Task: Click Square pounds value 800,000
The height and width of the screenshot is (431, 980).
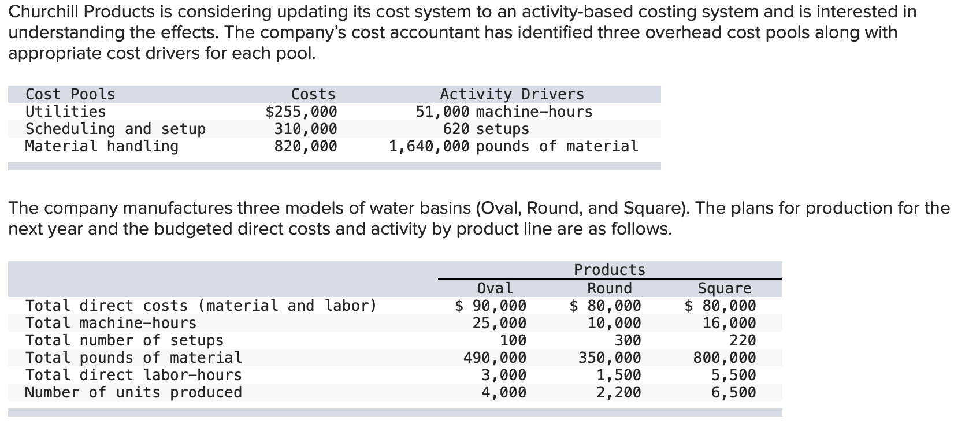Action: coord(725,358)
